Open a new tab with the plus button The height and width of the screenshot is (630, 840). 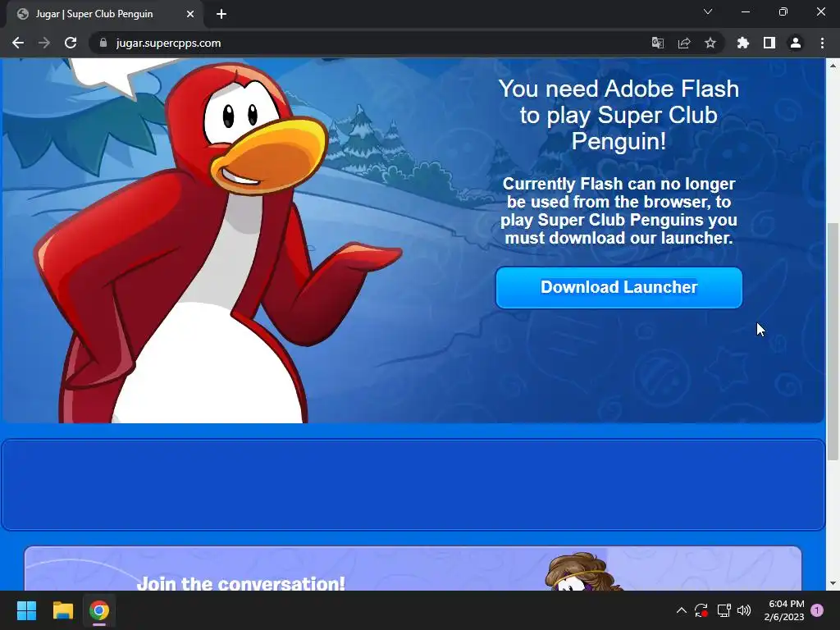(x=221, y=14)
